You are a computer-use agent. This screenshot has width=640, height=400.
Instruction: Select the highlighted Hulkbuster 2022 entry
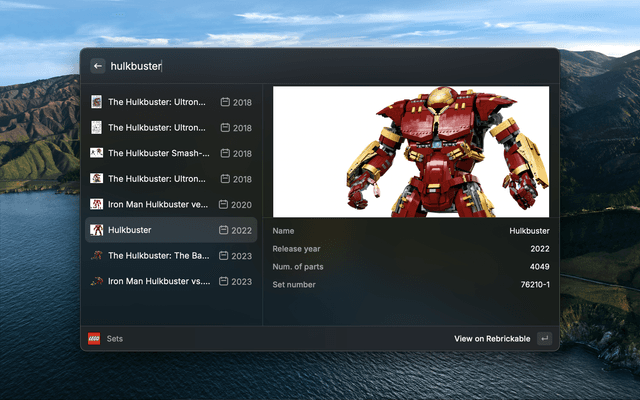pos(170,230)
